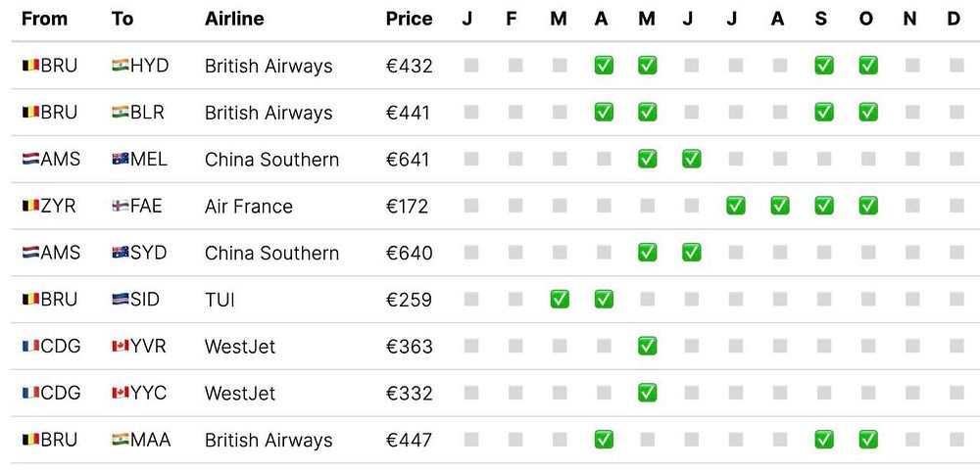The image size is (980, 470).
Task: Click the Price column header
Action: point(409,19)
